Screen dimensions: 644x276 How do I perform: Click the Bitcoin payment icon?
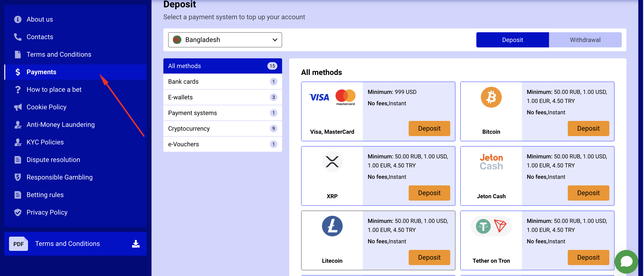tap(492, 97)
